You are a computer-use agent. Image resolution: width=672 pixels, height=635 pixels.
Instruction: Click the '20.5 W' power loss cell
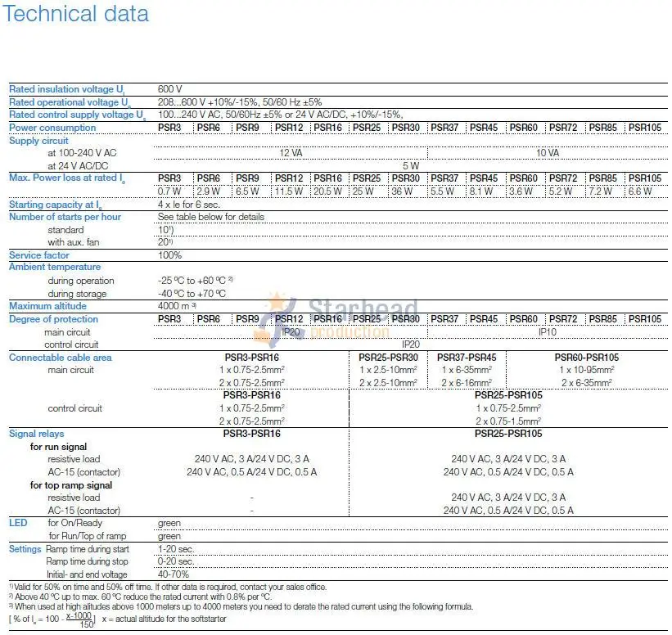(x=327, y=191)
